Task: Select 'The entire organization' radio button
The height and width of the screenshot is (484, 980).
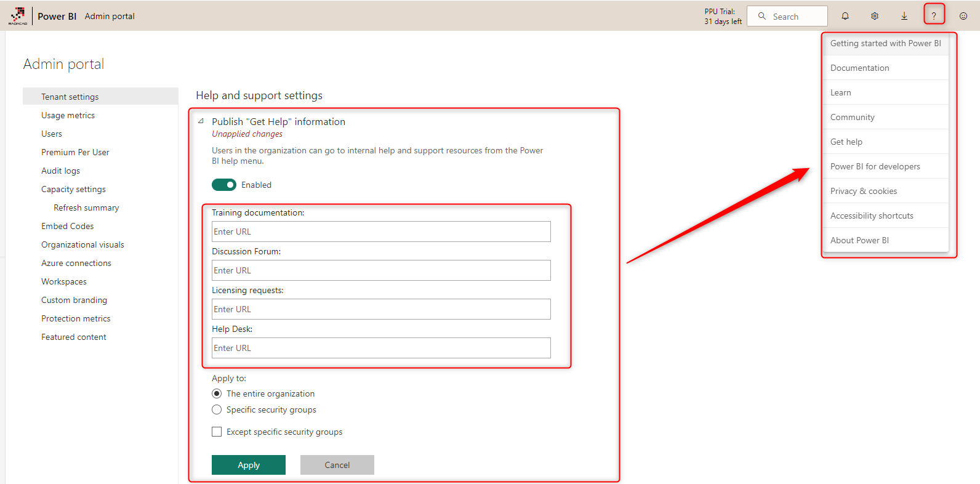Action: point(217,393)
